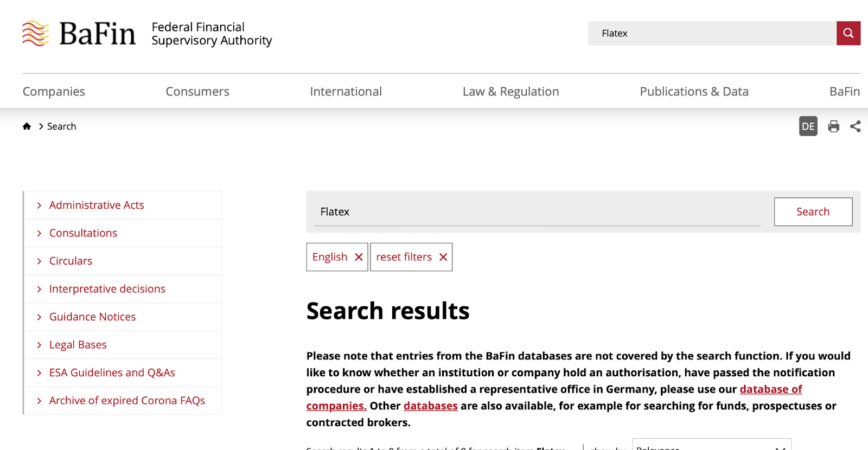
Task: Open the Interpretative decisions link
Action: pos(107,289)
